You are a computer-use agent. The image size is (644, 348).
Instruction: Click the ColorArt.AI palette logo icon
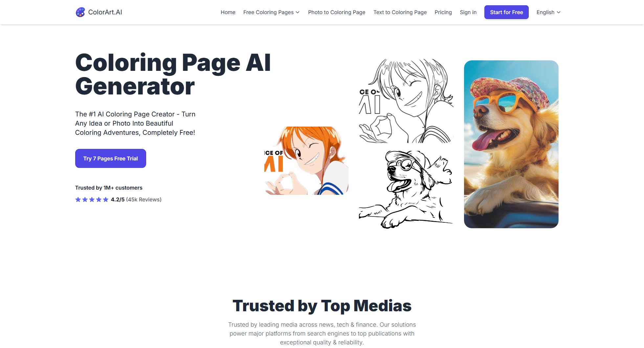pyautogui.click(x=80, y=12)
